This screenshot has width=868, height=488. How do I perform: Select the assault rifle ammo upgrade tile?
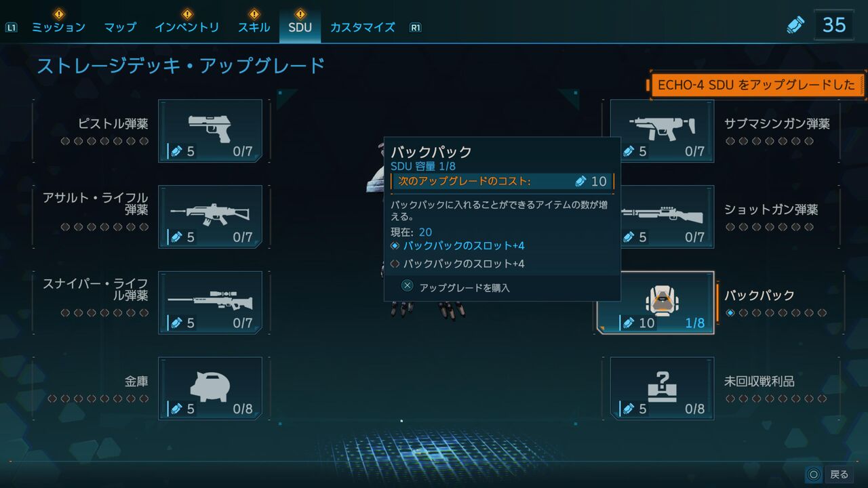click(210, 217)
